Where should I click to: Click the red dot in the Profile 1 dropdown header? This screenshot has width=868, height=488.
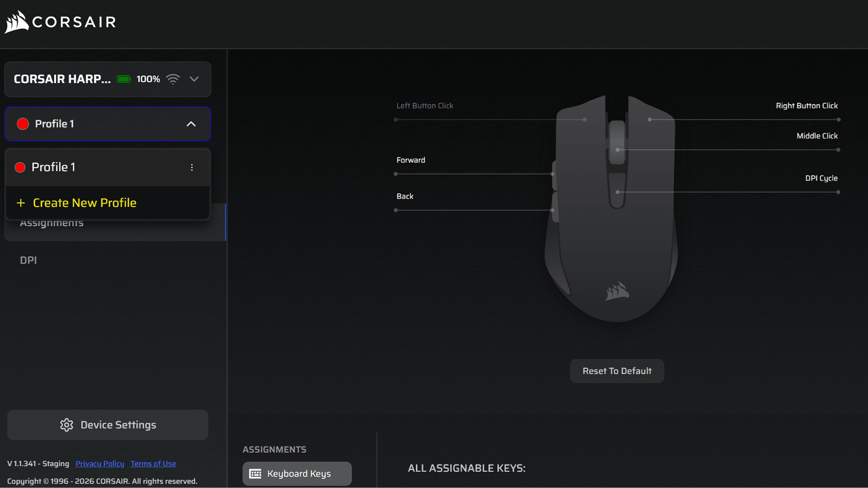coord(23,124)
